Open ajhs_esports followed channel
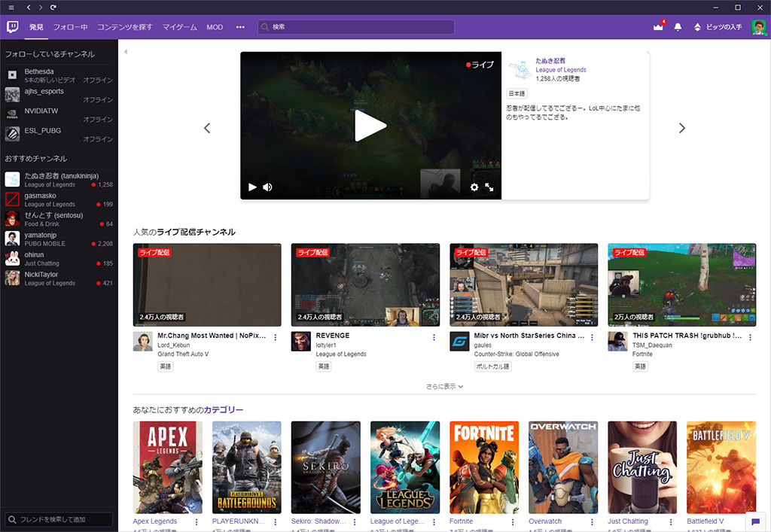 pyautogui.click(x=59, y=95)
